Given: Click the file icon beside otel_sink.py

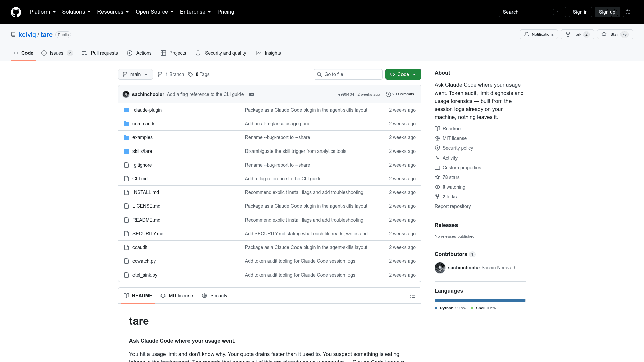Looking at the screenshot, I should tap(126, 275).
